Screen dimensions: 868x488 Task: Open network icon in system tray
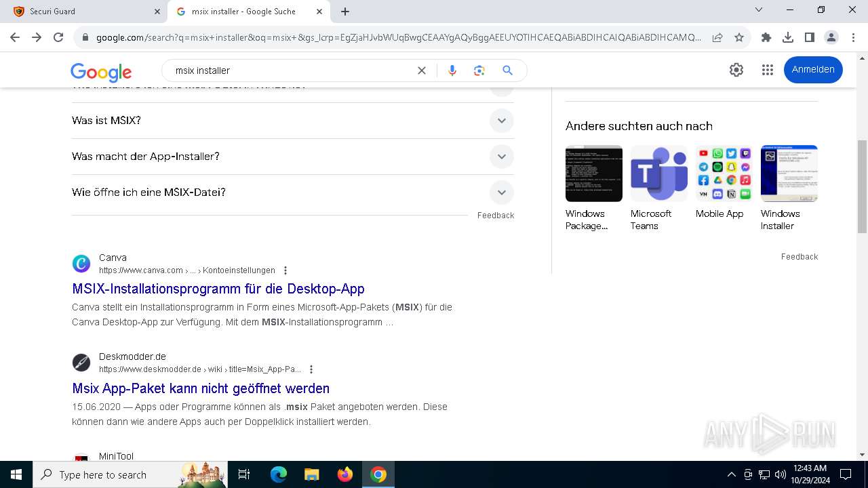pos(764,474)
